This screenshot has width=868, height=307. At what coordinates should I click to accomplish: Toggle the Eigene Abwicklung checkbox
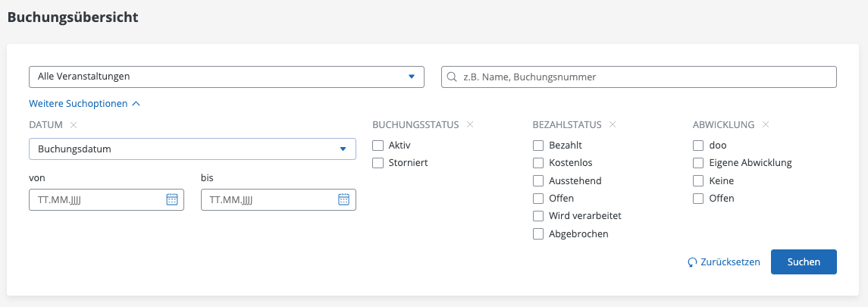click(698, 163)
